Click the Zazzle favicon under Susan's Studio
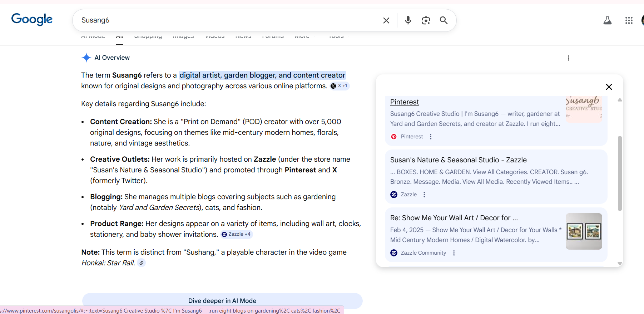644x314 pixels. [x=394, y=195]
